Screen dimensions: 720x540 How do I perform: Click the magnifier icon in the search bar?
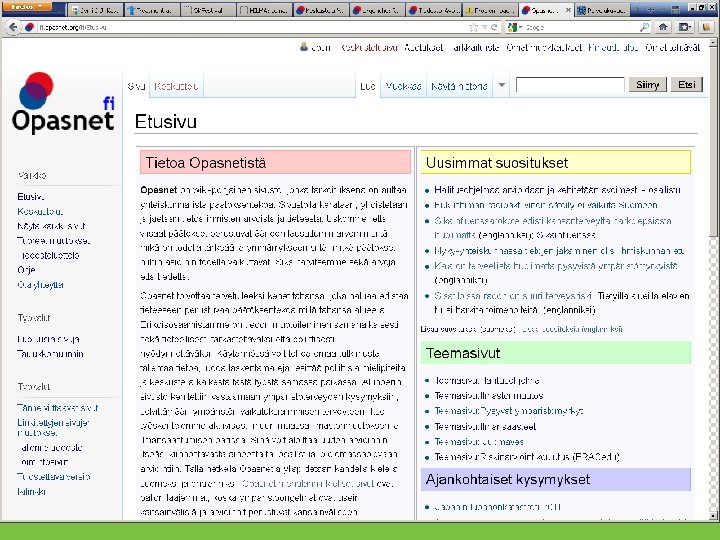click(644, 27)
